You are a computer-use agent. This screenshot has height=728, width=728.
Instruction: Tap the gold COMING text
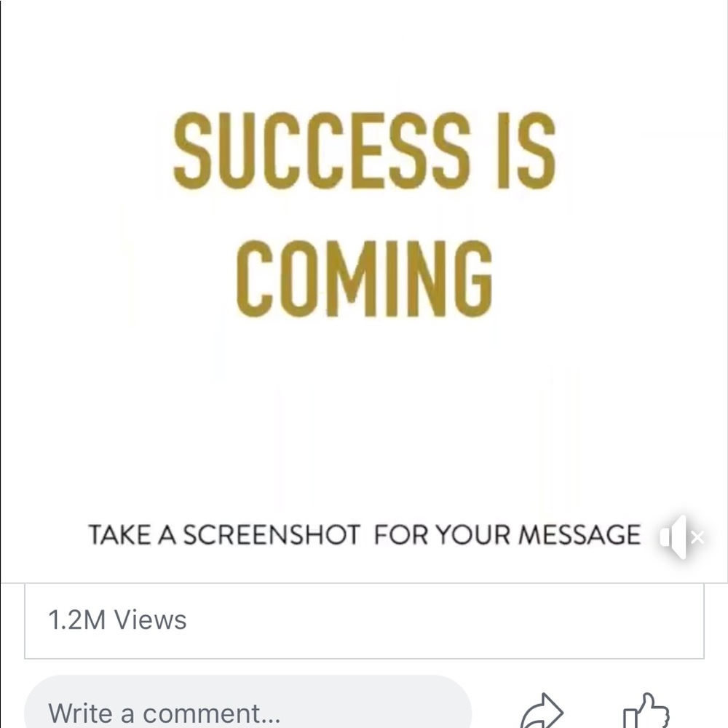pyautogui.click(x=365, y=279)
